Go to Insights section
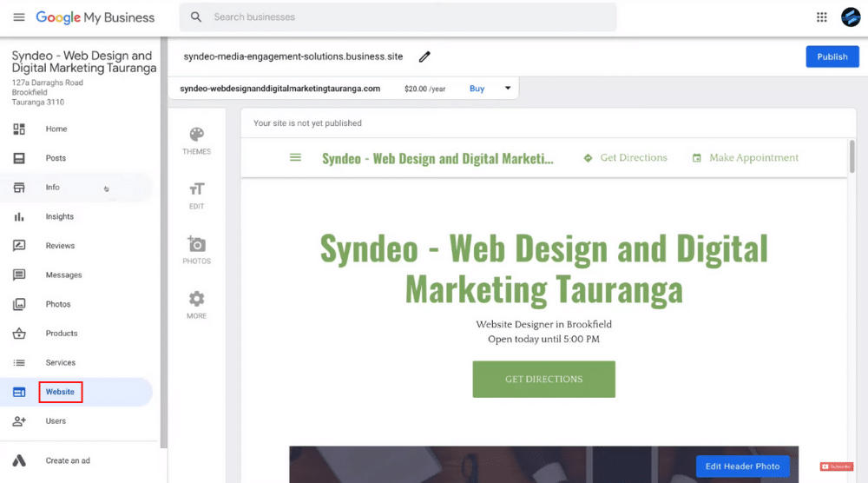Screen dimensions: 868x483 pyautogui.click(x=59, y=216)
